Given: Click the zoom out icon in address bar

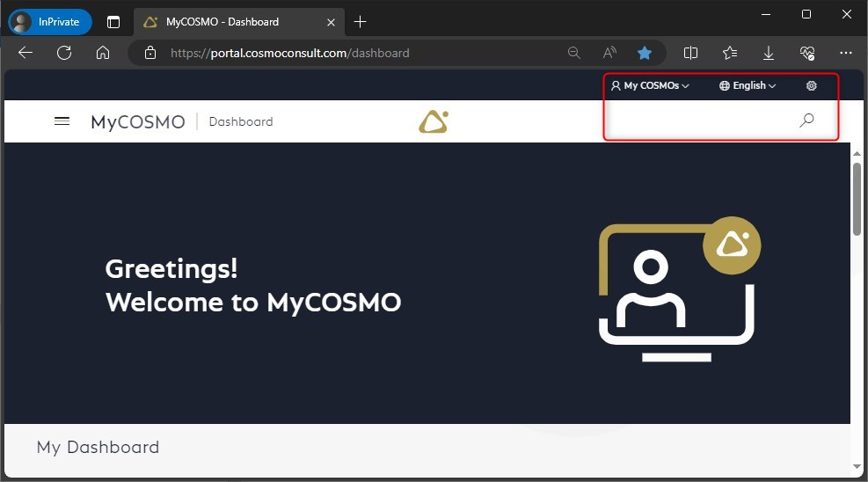Looking at the screenshot, I should pos(574,53).
